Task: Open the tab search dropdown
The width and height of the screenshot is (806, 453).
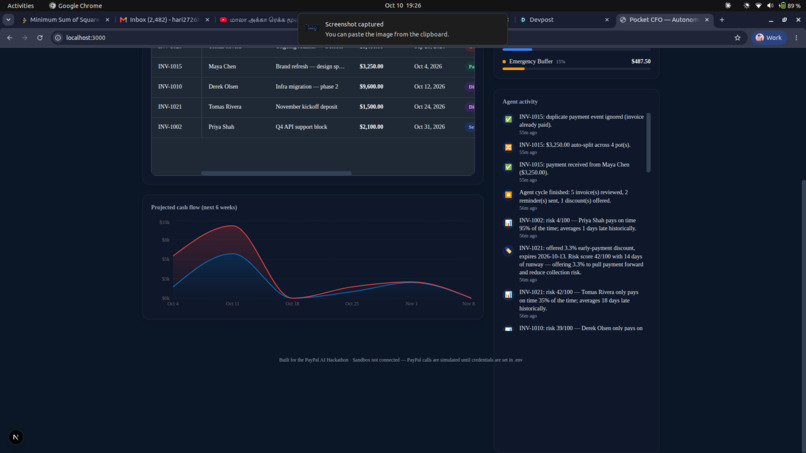Action: point(8,20)
